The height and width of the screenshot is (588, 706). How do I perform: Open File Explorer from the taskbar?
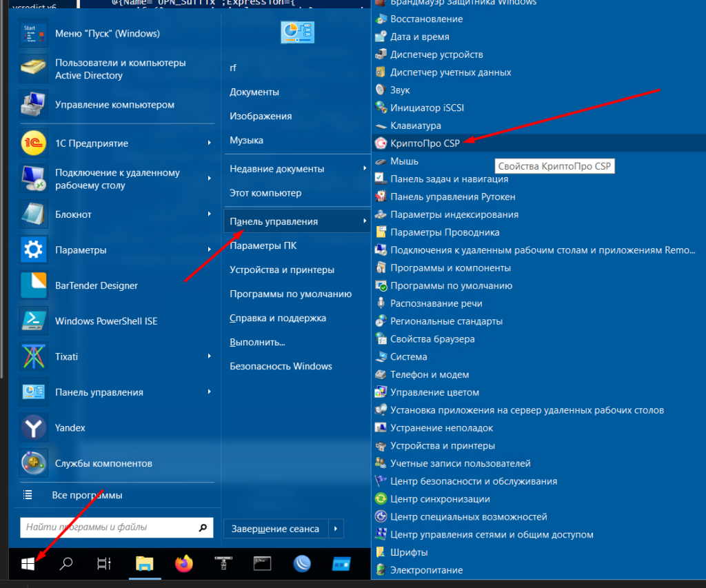click(x=143, y=564)
